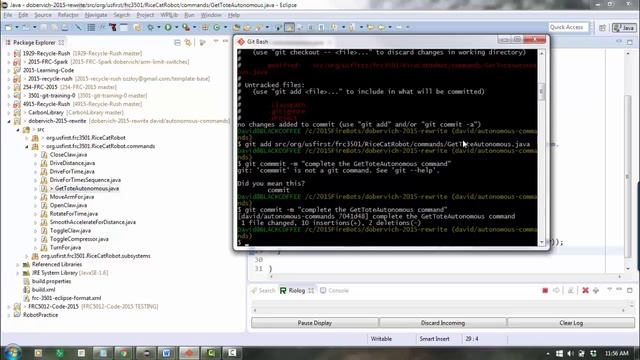Click the volume icon in system tray
The height and width of the screenshot is (360, 640).
571,353
